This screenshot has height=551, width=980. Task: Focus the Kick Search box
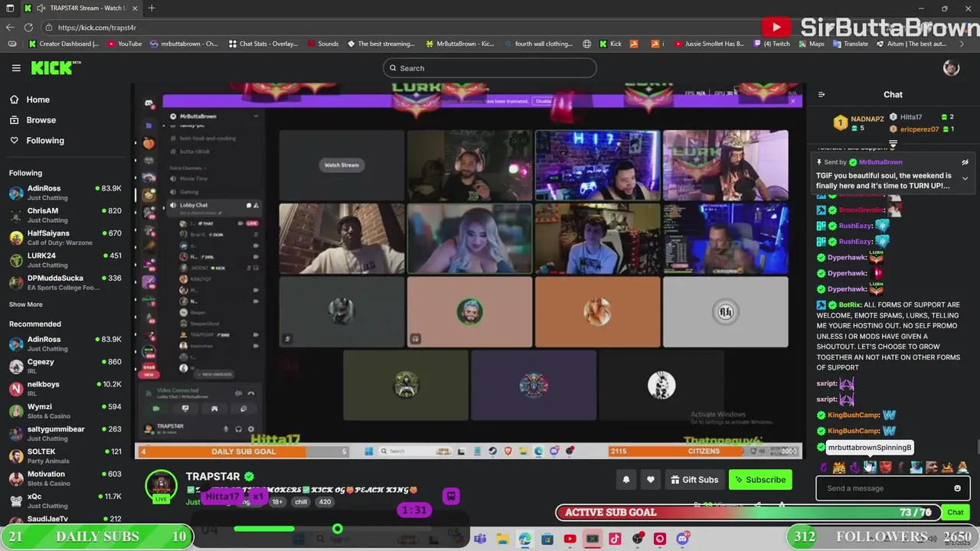tap(490, 68)
